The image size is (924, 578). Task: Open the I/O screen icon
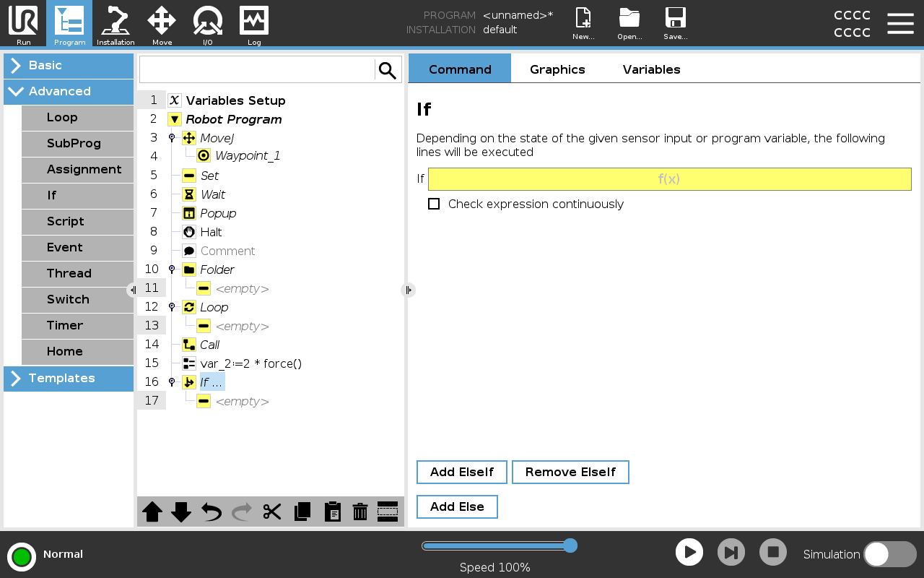point(208,24)
